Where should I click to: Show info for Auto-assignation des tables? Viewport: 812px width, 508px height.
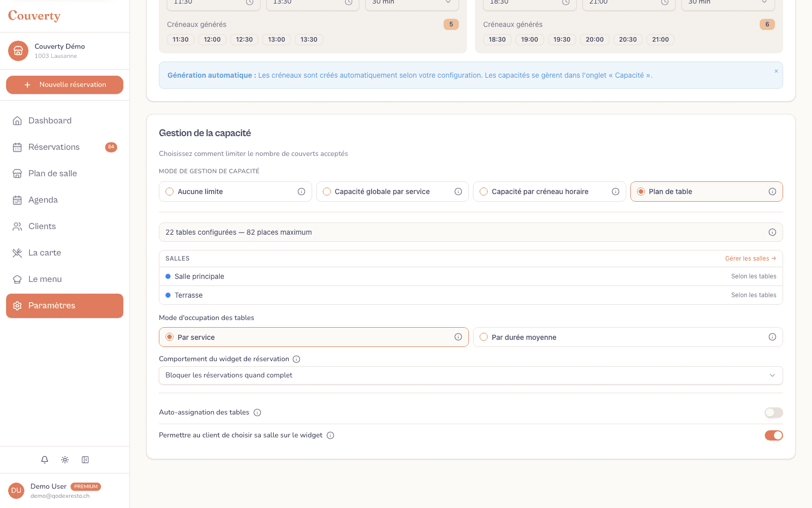click(257, 412)
